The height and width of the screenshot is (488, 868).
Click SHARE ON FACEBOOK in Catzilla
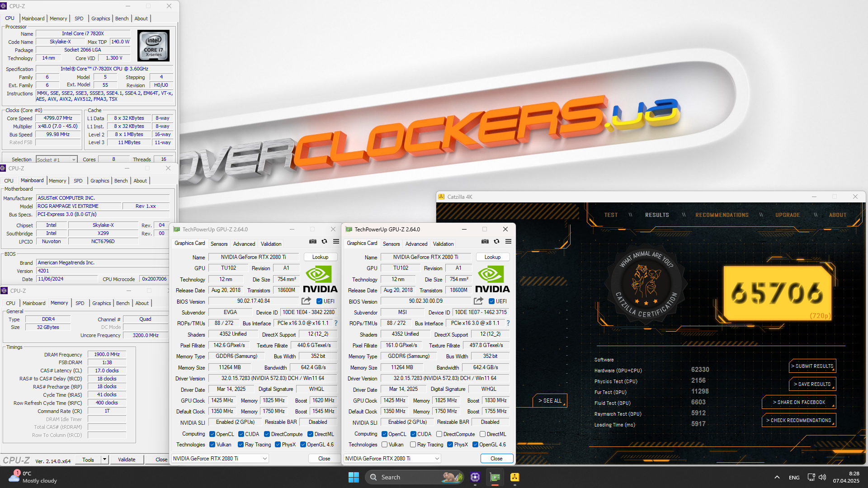[x=799, y=402]
